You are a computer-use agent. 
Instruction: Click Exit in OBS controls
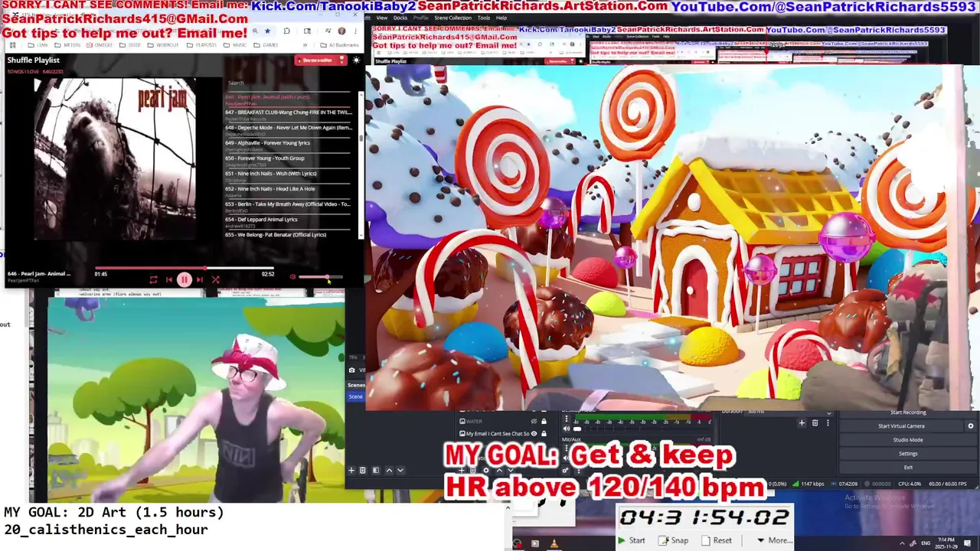(908, 468)
